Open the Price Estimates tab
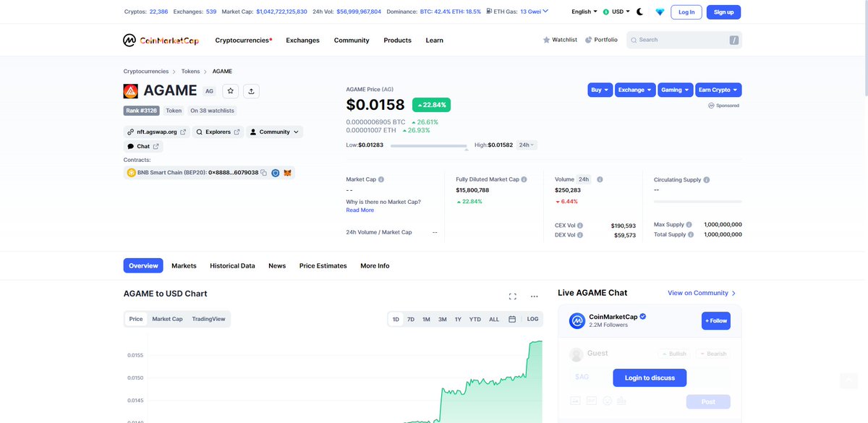The image size is (868, 423). click(323, 265)
